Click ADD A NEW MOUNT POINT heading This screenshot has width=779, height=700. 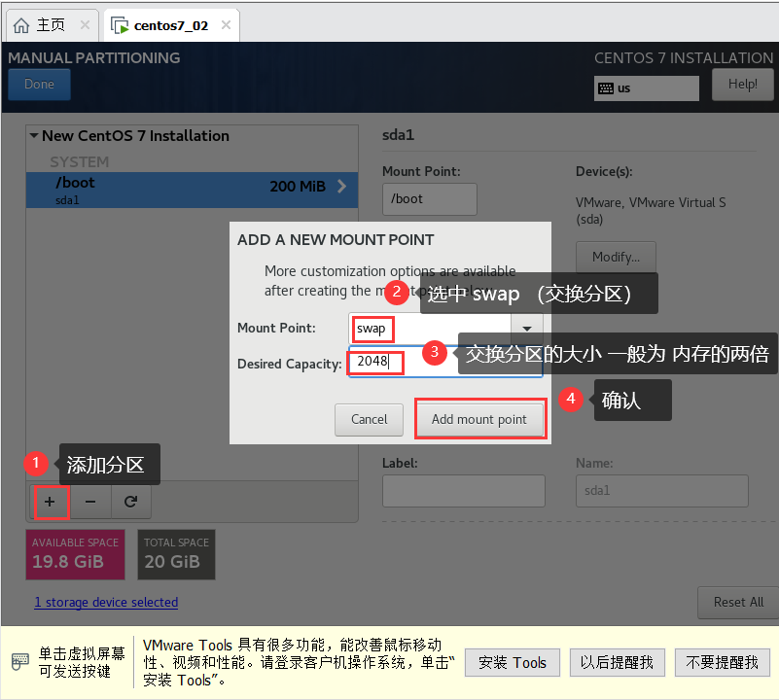click(x=336, y=240)
